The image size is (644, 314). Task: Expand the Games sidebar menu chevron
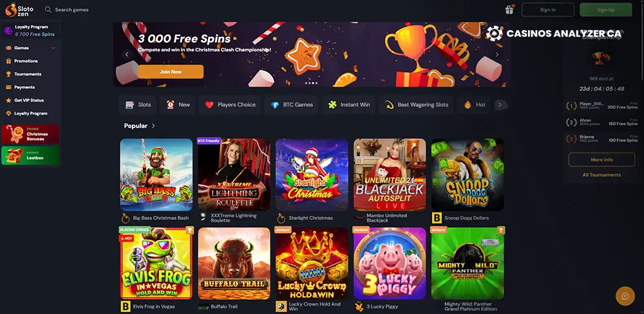pos(53,48)
